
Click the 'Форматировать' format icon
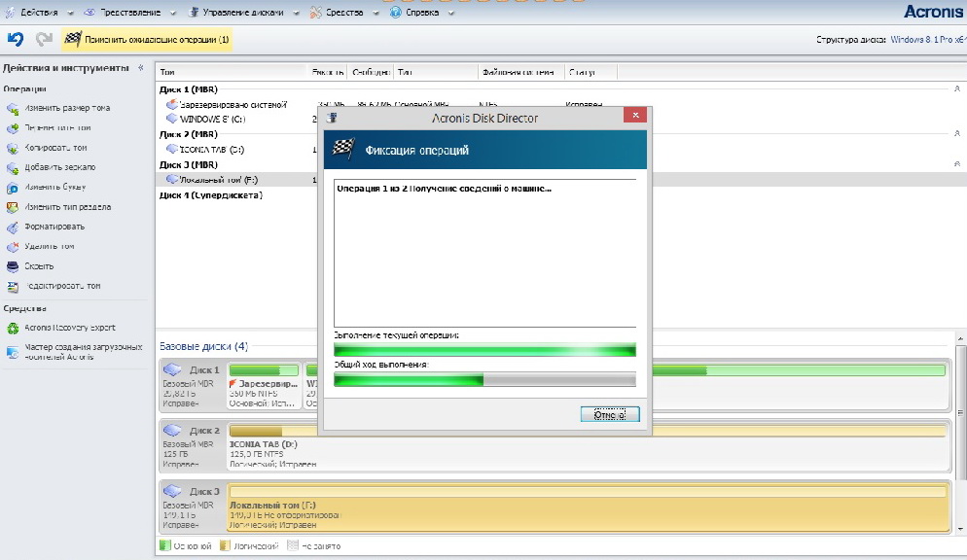[12, 227]
